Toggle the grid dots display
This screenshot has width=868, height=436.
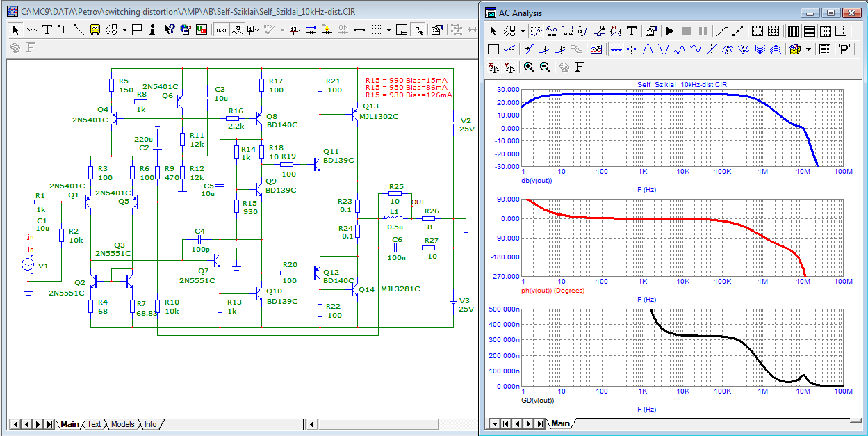[375, 30]
